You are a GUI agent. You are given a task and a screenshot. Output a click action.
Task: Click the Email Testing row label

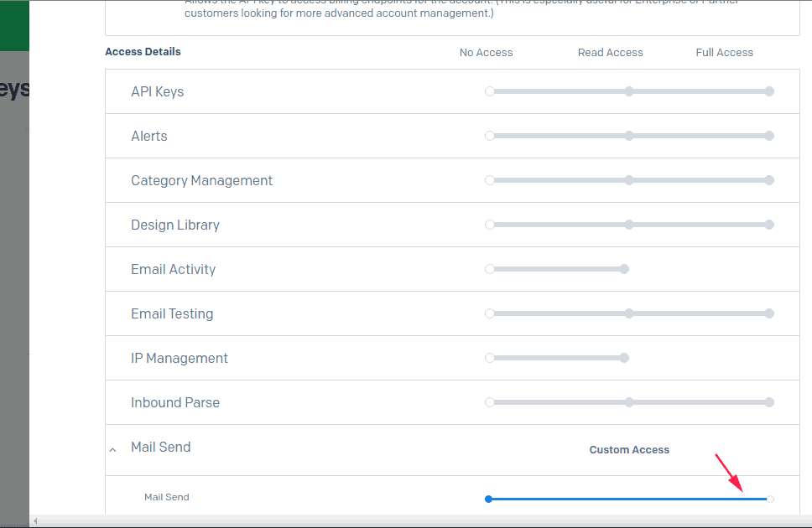click(172, 314)
